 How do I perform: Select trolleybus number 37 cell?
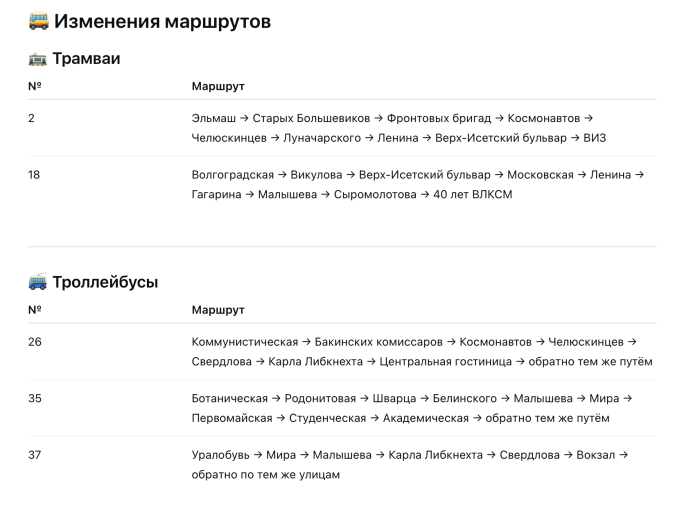tap(35, 455)
